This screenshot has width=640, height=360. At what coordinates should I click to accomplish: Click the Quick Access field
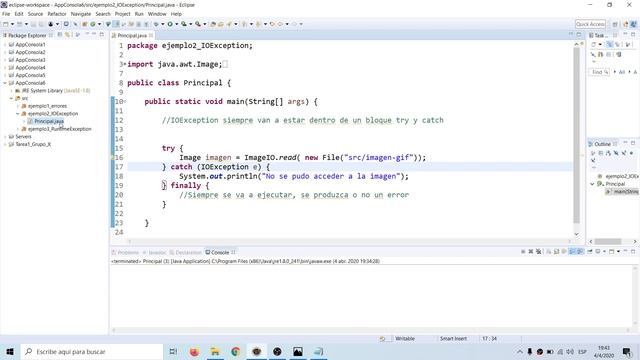pyautogui.click(x=590, y=24)
